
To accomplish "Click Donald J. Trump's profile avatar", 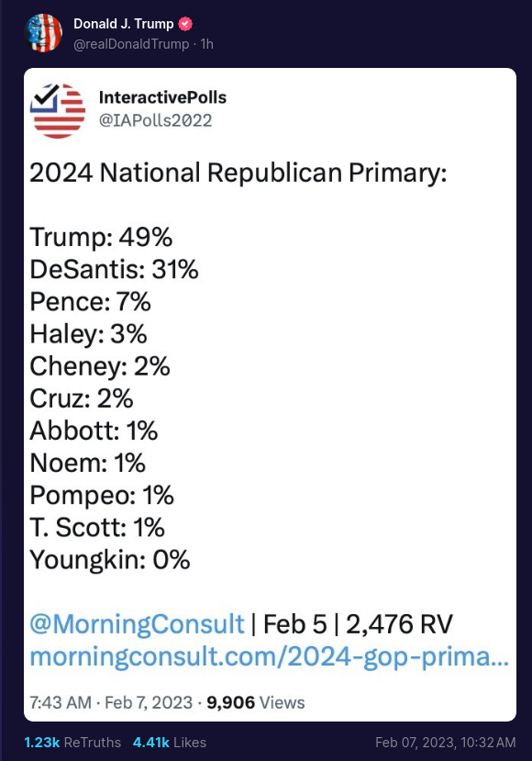I will (x=43, y=33).
